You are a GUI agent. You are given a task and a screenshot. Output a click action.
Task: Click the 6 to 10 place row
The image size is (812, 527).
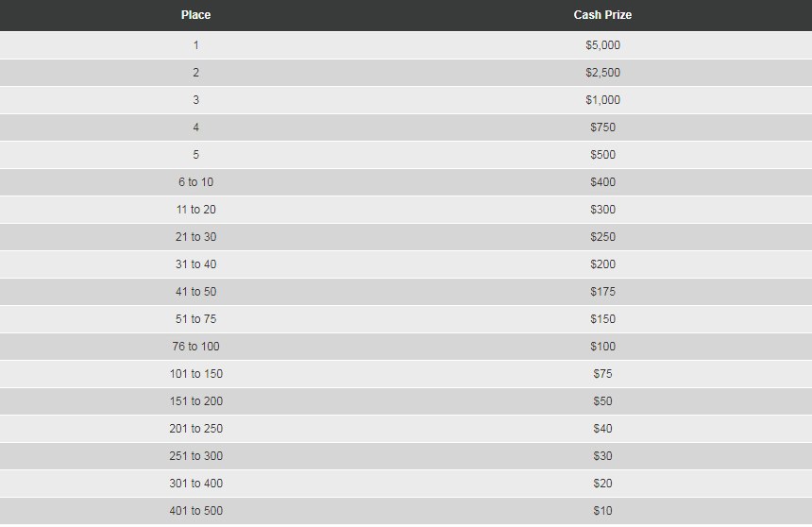click(x=195, y=181)
